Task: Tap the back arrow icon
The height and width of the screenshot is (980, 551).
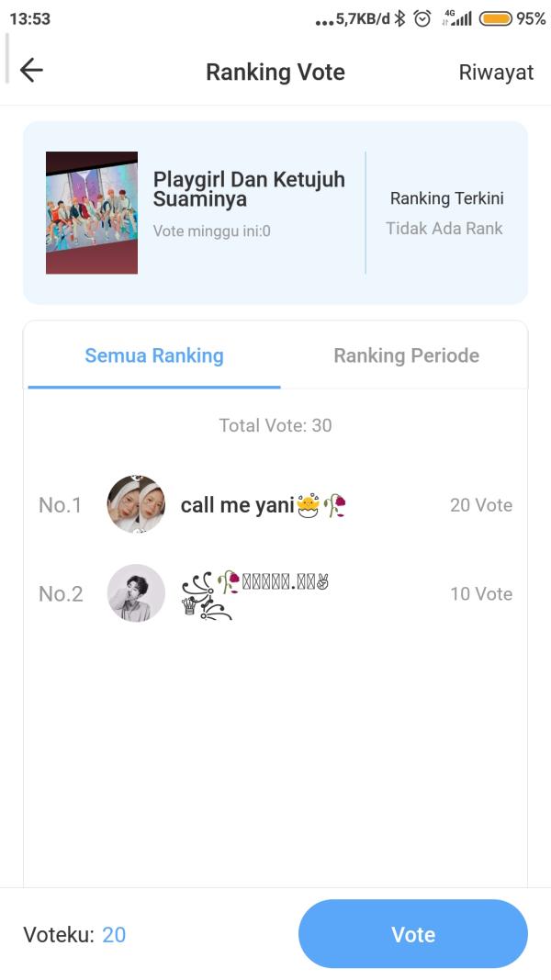Action: 31,71
